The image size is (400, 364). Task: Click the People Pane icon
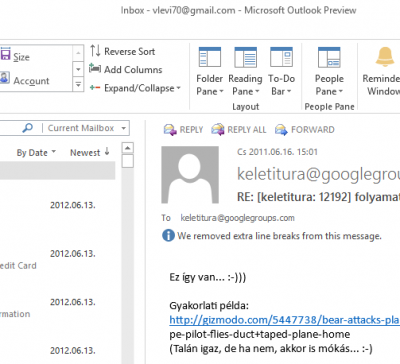329,57
